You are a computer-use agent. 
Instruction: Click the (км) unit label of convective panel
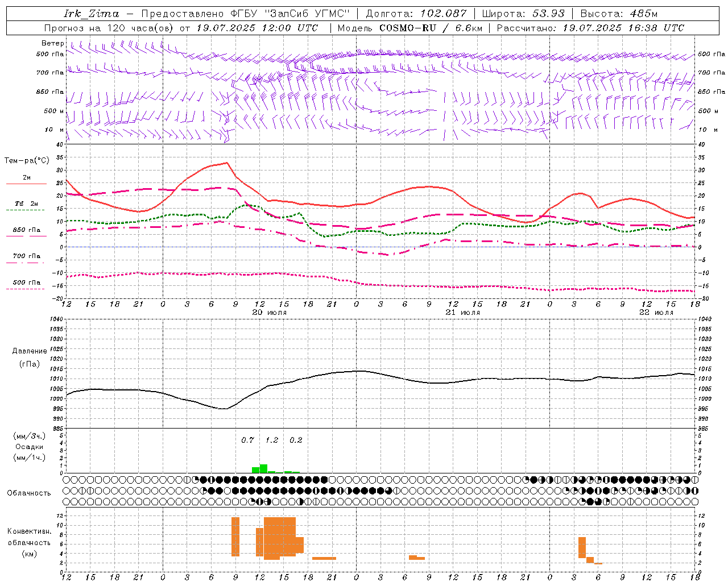pyautogui.click(x=30, y=554)
